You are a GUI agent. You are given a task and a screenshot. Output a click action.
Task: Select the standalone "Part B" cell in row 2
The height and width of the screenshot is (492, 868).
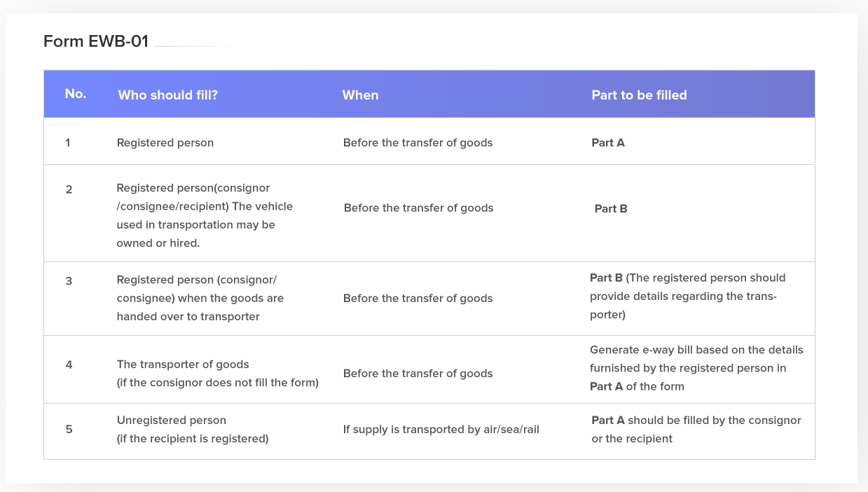click(611, 208)
